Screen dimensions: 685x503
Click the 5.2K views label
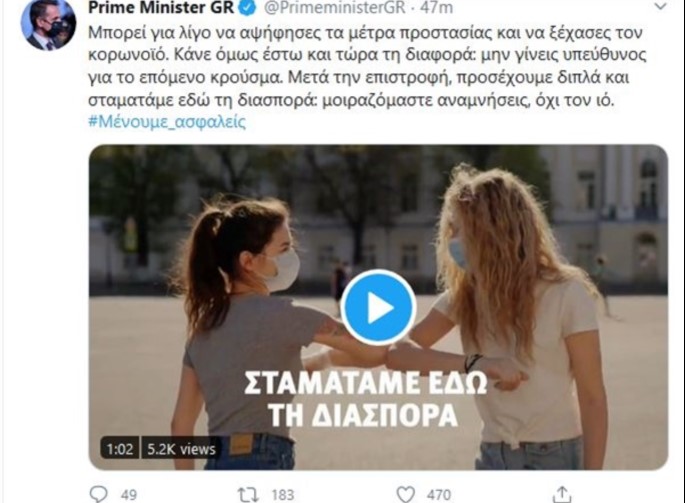(x=181, y=448)
